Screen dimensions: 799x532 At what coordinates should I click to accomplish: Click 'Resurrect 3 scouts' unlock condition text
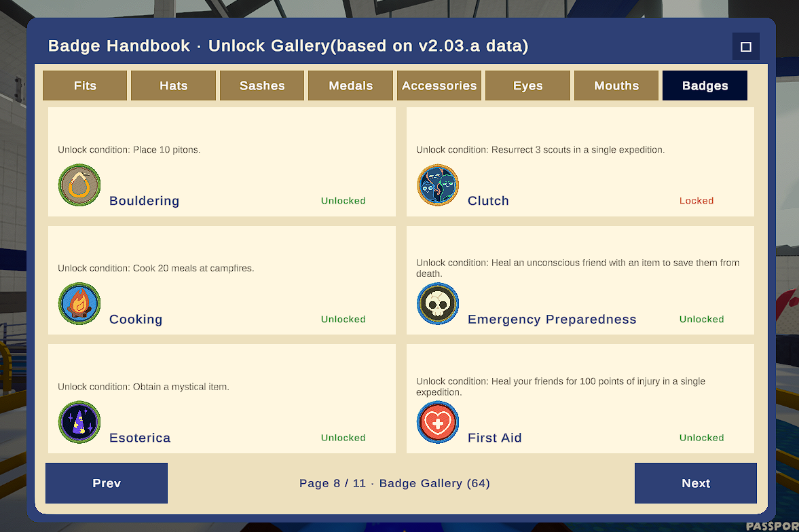[x=540, y=150]
